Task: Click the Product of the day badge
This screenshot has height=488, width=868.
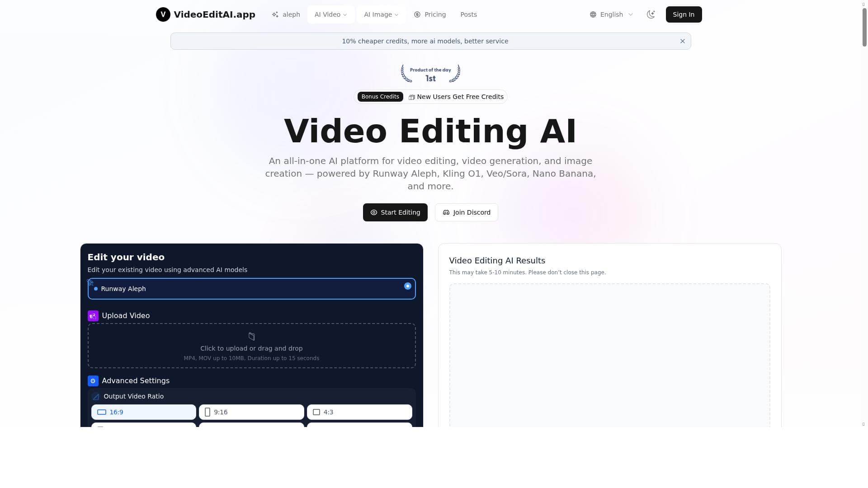Action: coord(430,74)
